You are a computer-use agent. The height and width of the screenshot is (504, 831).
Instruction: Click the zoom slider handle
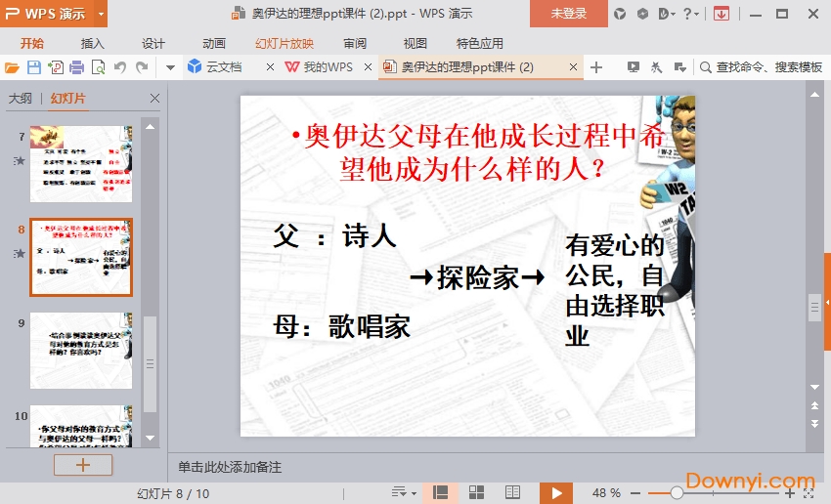[676, 492]
